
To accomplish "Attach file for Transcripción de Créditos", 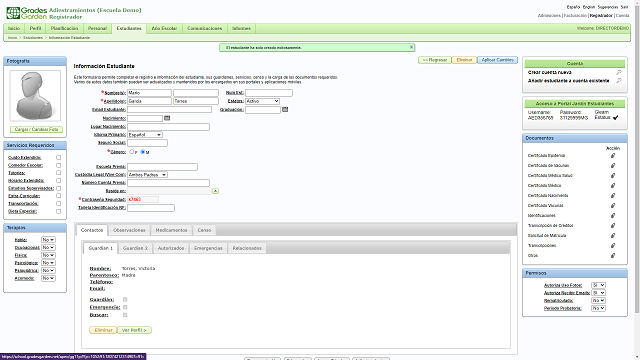I will coord(613,226).
